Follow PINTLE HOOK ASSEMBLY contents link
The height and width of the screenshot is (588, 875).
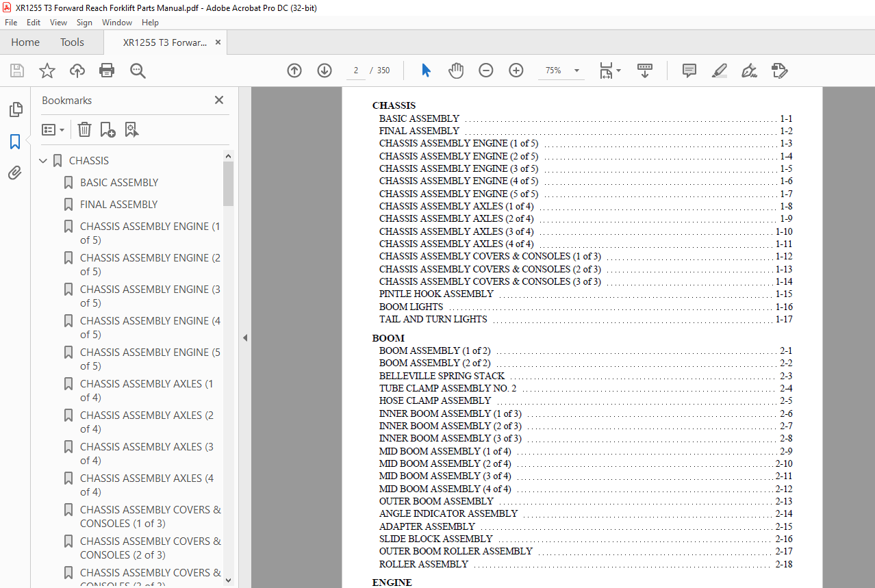click(436, 294)
